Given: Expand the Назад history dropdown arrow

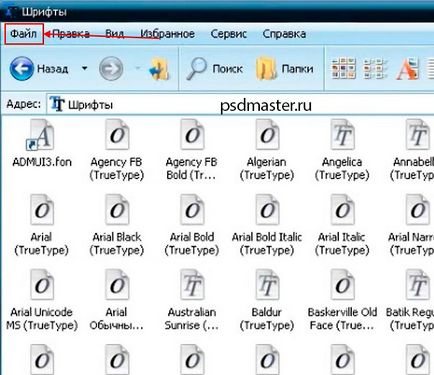Looking at the screenshot, I should pyautogui.click(x=85, y=68).
